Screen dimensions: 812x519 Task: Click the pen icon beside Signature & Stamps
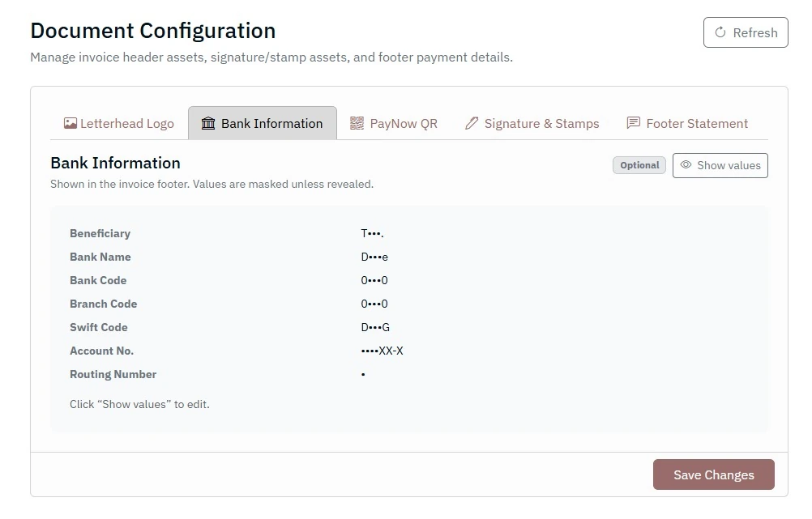pos(472,124)
